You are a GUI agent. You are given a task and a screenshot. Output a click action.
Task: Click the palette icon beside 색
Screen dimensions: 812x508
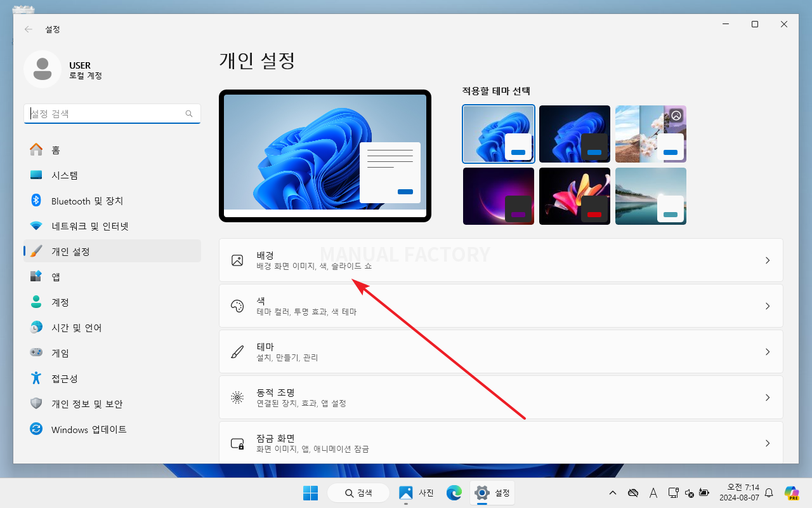click(237, 306)
